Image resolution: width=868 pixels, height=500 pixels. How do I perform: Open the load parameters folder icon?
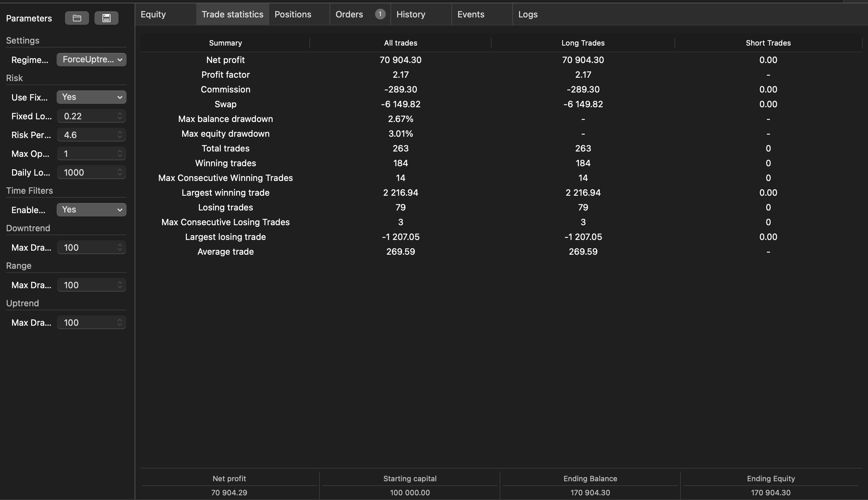tap(77, 18)
